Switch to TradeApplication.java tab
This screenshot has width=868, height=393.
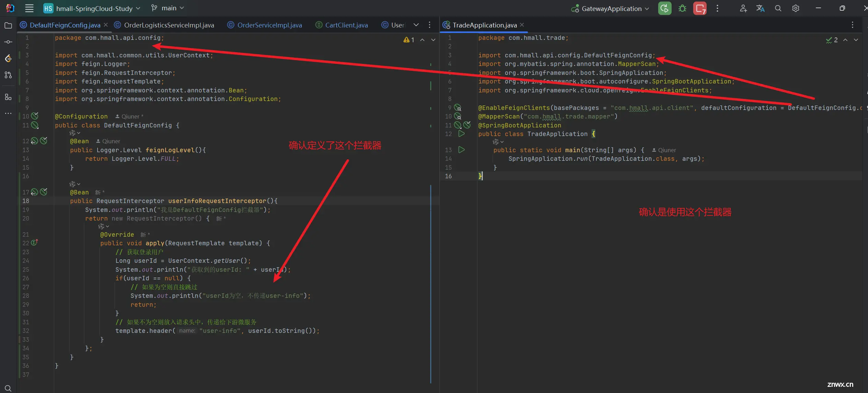coord(484,25)
